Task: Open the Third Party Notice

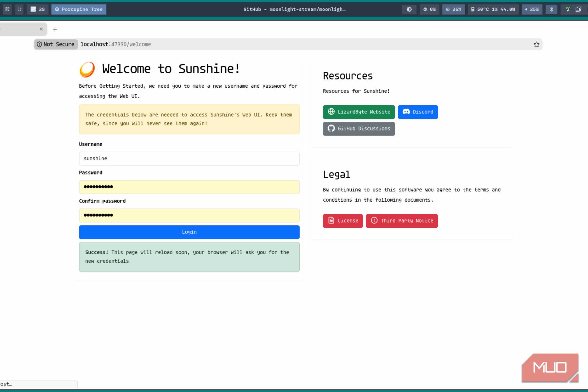Action: click(402, 221)
